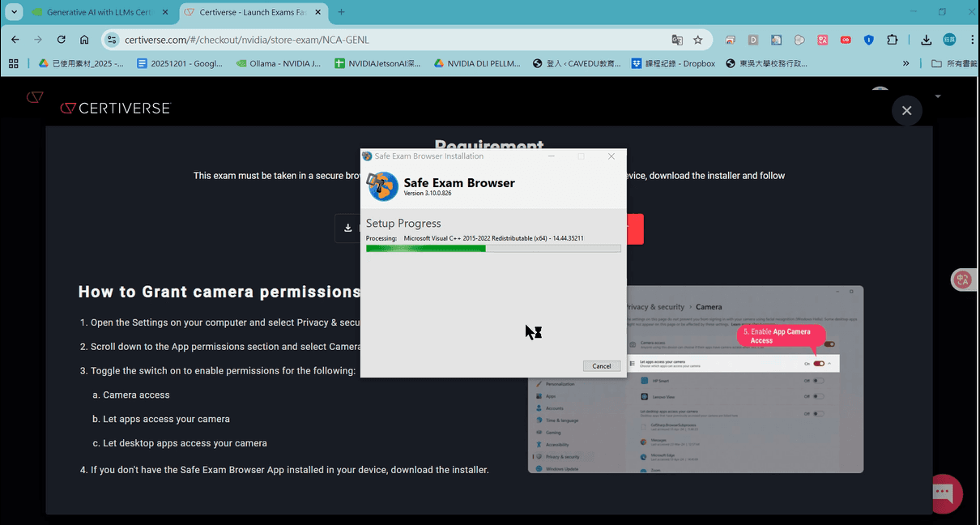This screenshot has height=525, width=980.
Task: Open the red chat support widget
Action: pos(942,493)
